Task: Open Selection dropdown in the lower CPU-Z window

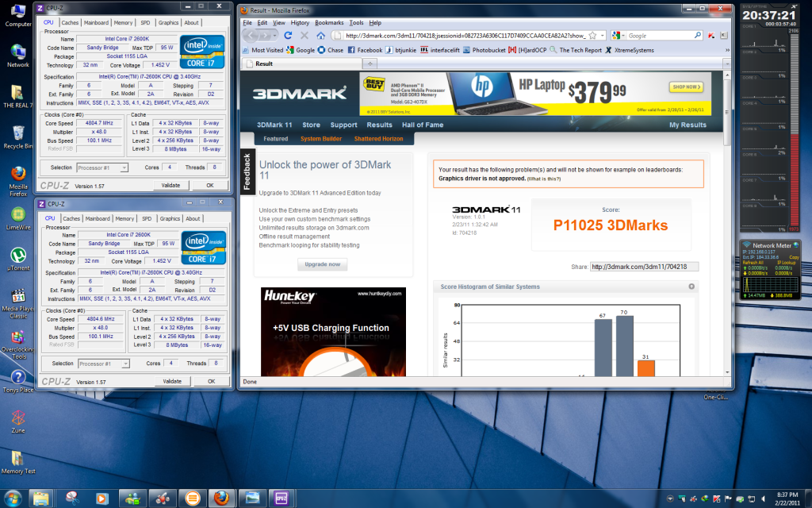Action: [104, 364]
